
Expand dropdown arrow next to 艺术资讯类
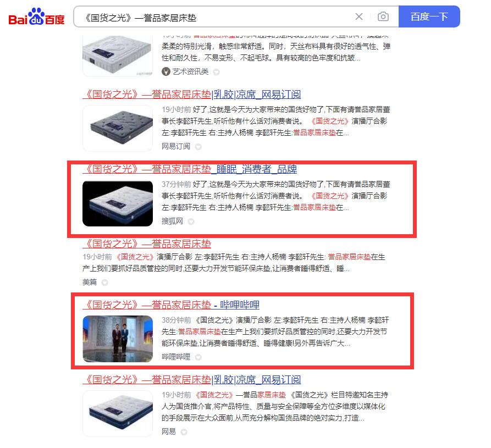(x=216, y=72)
